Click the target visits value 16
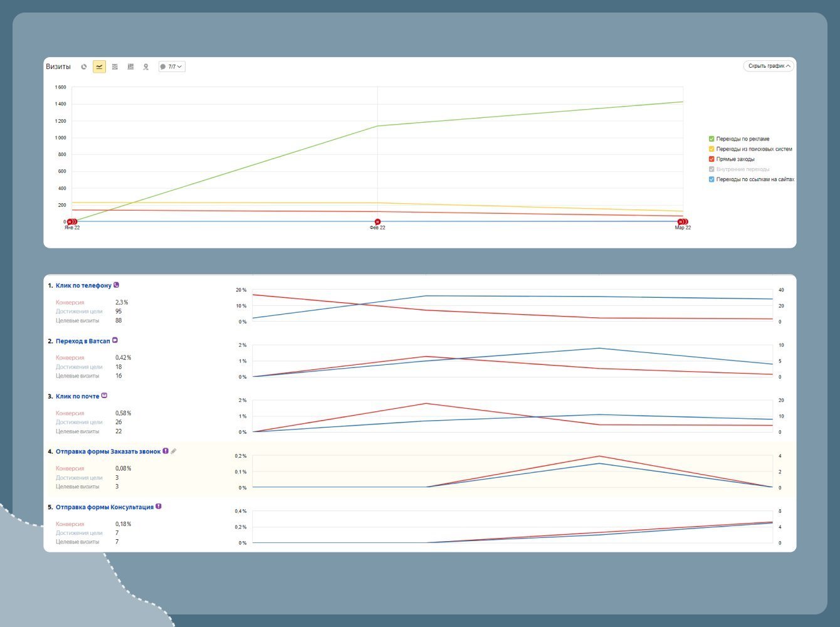The image size is (840, 627). click(x=118, y=376)
